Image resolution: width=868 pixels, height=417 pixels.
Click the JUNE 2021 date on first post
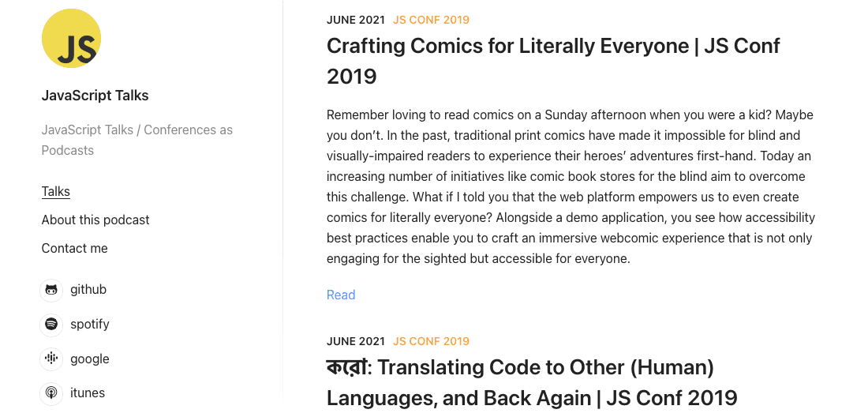[x=355, y=20]
